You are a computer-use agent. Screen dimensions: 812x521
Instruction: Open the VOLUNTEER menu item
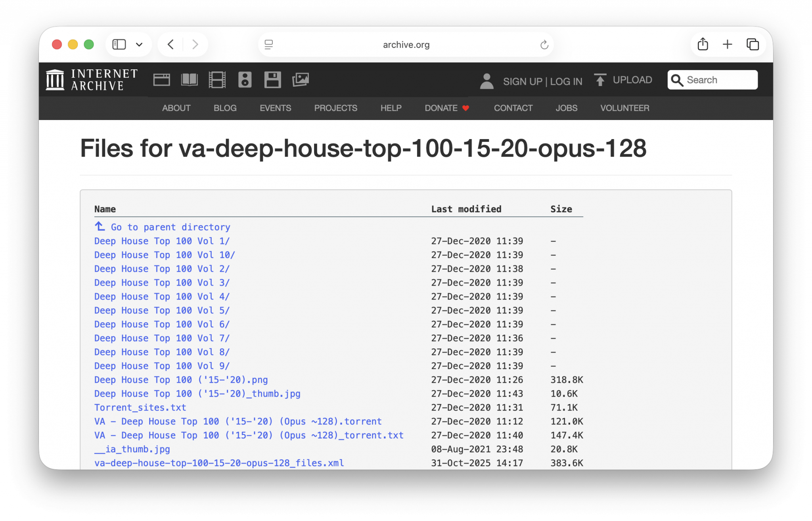[x=624, y=108]
